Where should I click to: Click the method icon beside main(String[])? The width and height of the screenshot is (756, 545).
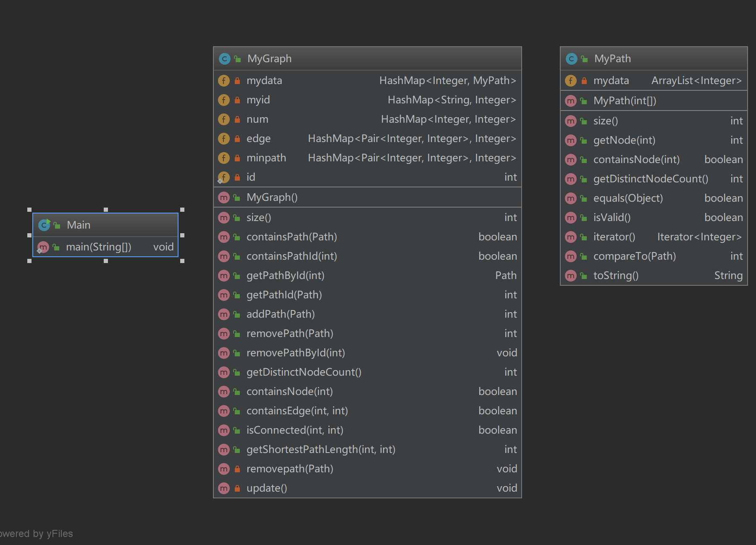43,247
